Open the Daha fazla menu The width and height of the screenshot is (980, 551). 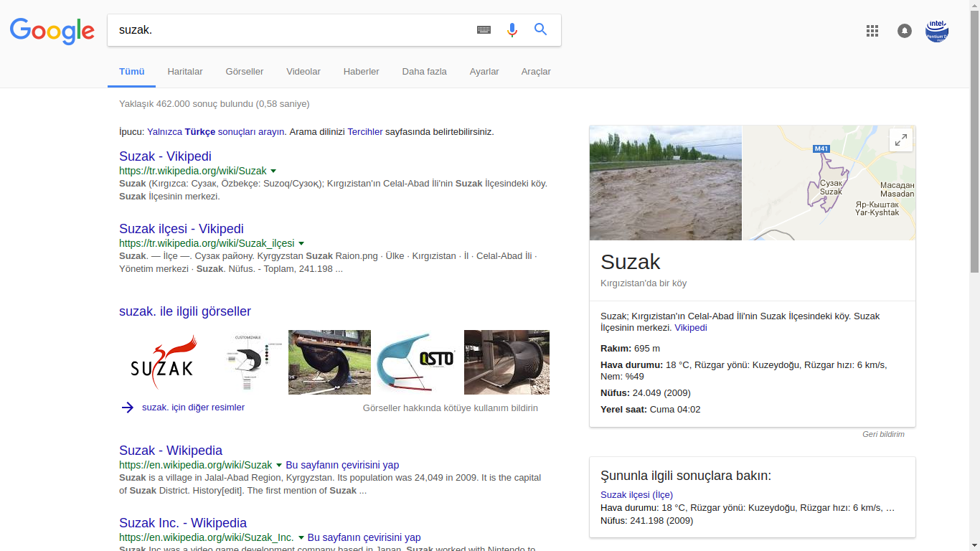coord(425,72)
